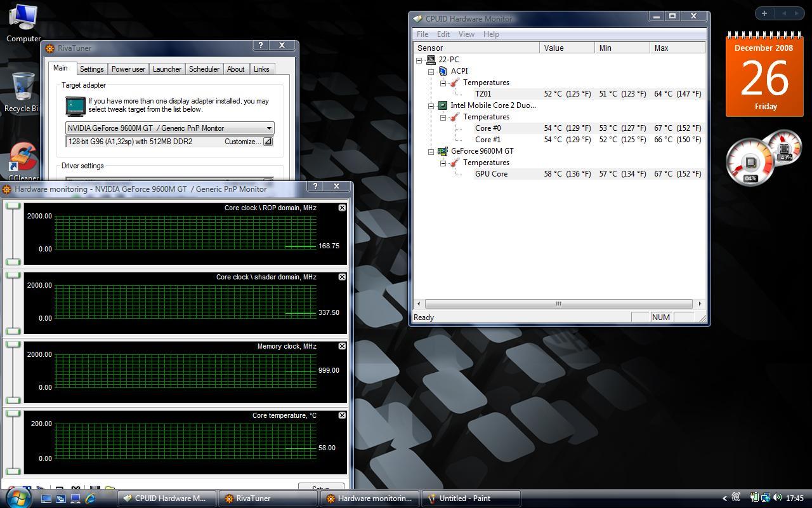
Task: Click the GeForce 9600M GT card icon
Action: pyautogui.click(x=443, y=151)
